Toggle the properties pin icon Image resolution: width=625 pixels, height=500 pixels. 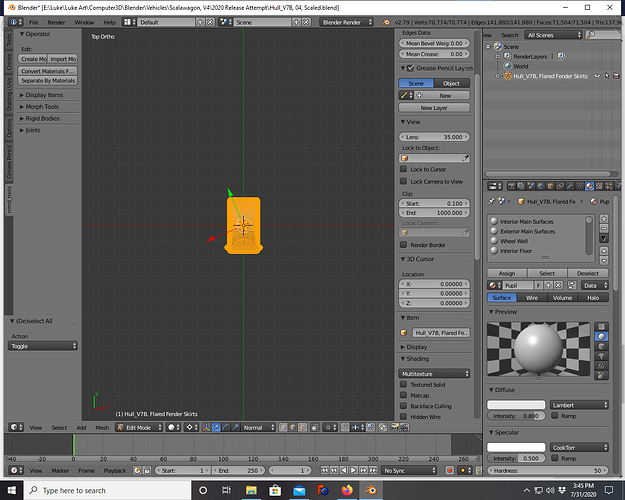(491, 201)
